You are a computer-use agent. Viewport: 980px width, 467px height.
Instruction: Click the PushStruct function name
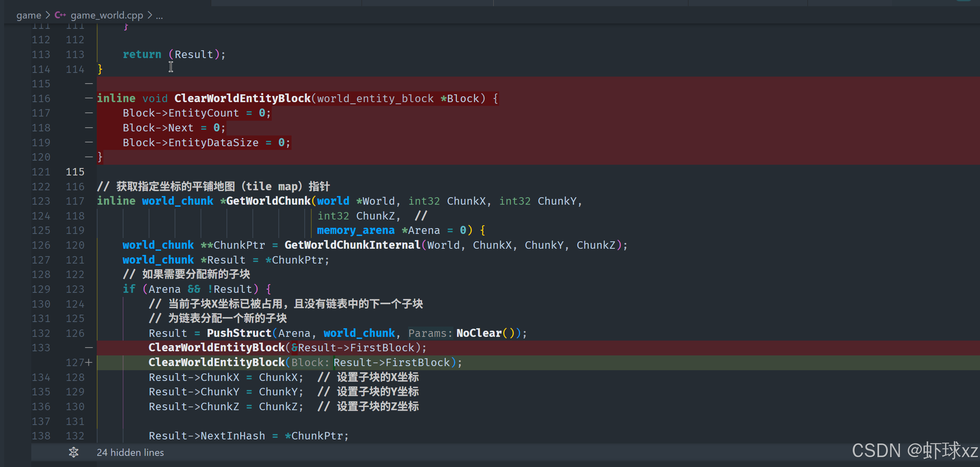[x=239, y=333]
